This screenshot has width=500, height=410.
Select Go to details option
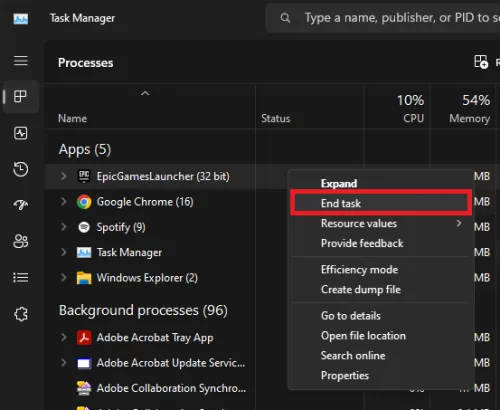381,316
